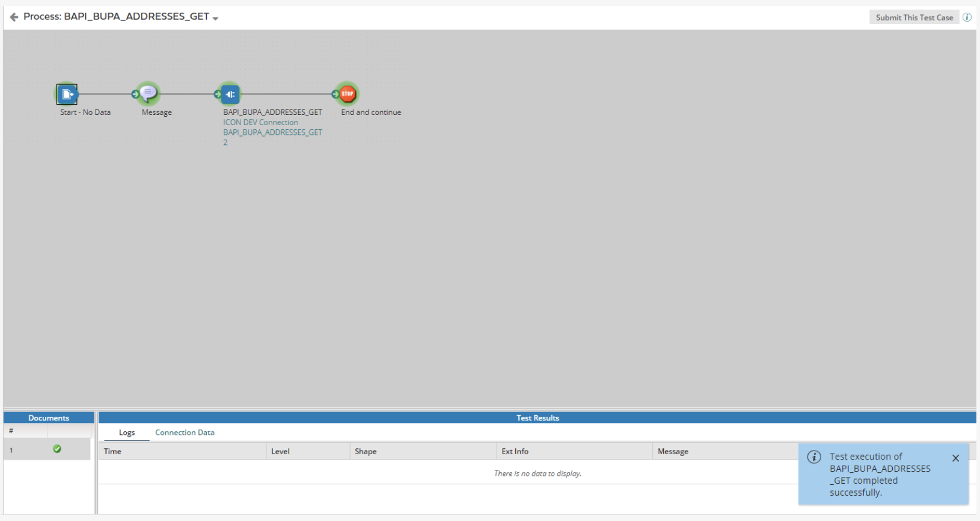Select the red Stop shape icon
Viewport: 980px width, 521px height.
[348, 94]
